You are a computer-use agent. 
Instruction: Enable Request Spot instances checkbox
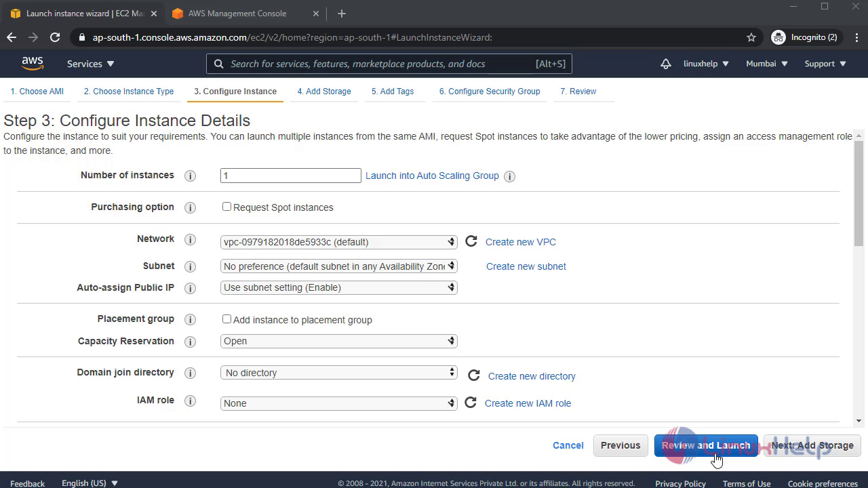[x=226, y=207]
